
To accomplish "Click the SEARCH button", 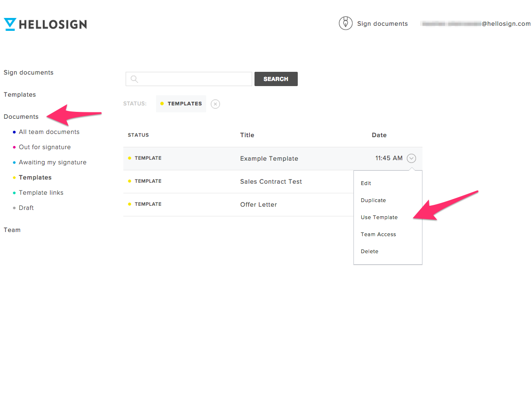I will [x=276, y=79].
